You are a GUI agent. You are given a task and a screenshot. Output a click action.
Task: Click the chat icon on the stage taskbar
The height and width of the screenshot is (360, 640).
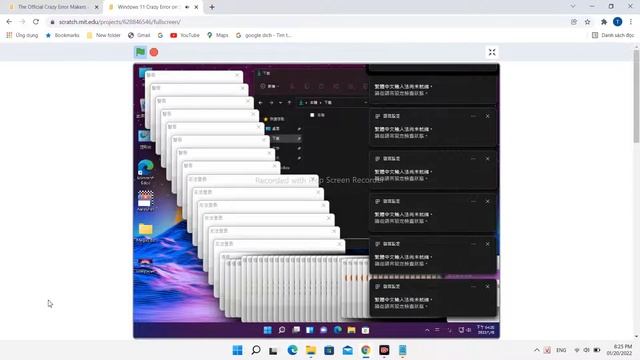(x=324, y=330)
